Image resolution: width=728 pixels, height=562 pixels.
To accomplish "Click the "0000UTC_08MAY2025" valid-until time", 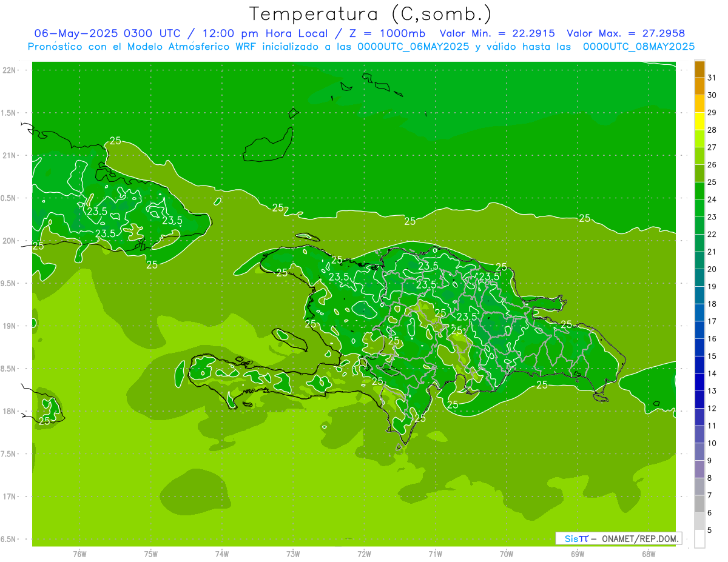I will click(639, 47).
